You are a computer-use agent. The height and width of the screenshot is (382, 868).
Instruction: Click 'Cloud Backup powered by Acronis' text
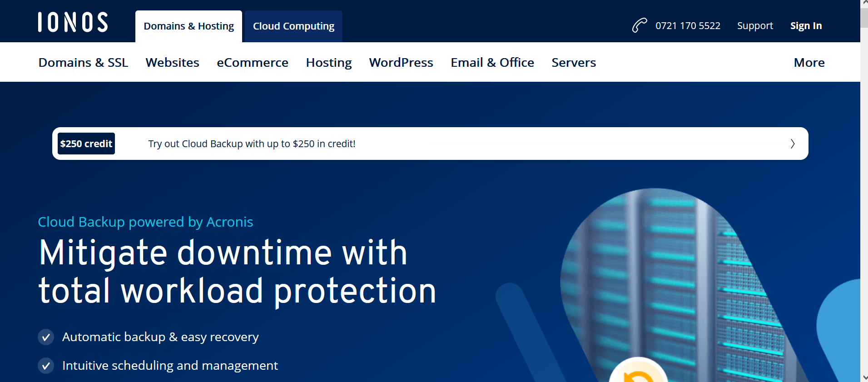tap(145, 222)
